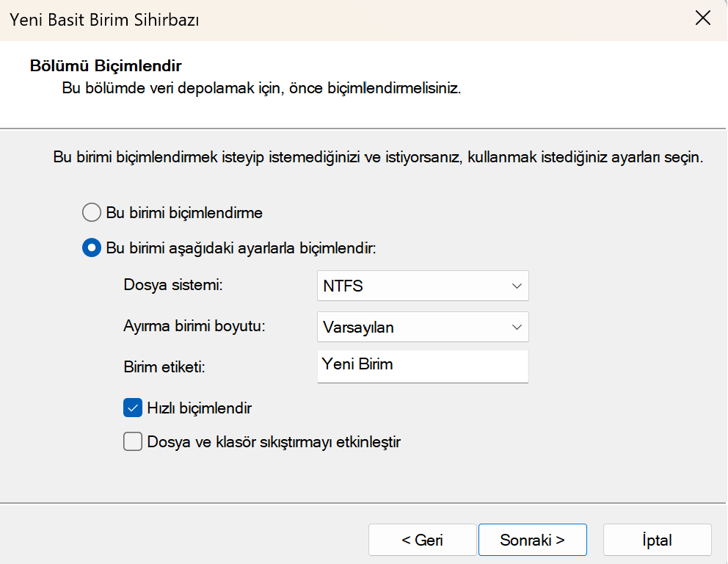Expand the Ayırma birimi boyutu dropdown
The width and height of the screenshot is (728, 564).
pos(422,328)
